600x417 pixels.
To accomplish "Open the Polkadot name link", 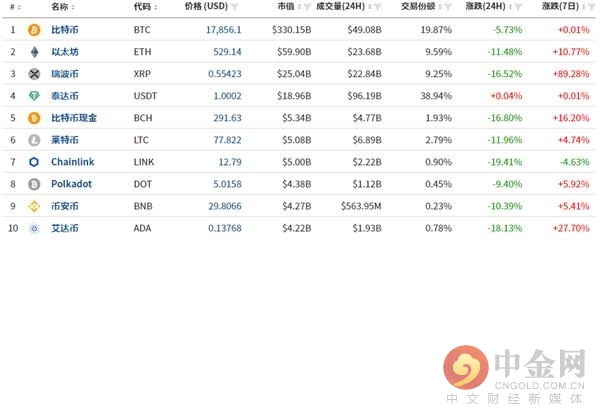I will (72, 184).
